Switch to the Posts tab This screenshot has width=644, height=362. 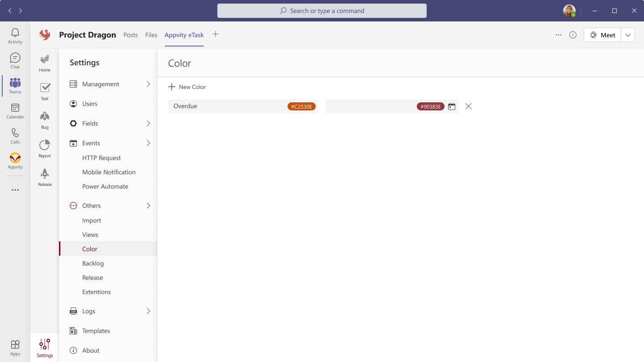(131, 35)
